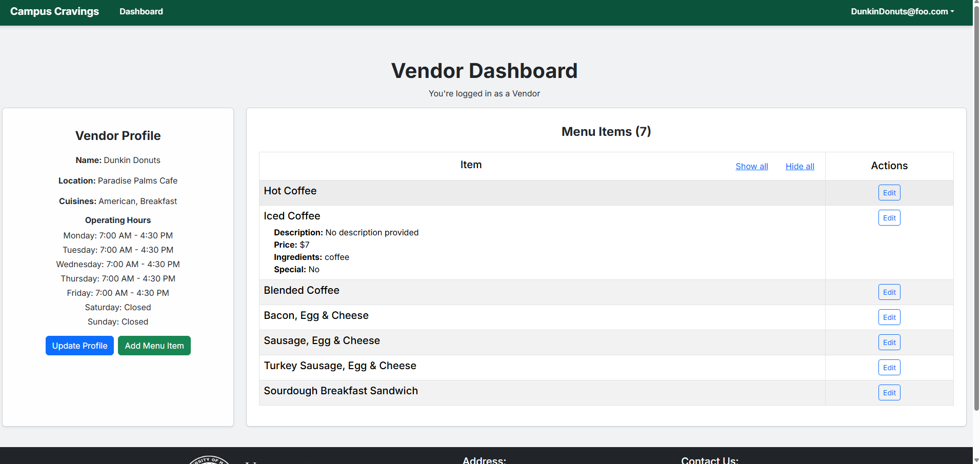980x464 pixels.
Task: Expand the Sourdough Breakfast Sandwich row
Action: (x=341, y=391)
